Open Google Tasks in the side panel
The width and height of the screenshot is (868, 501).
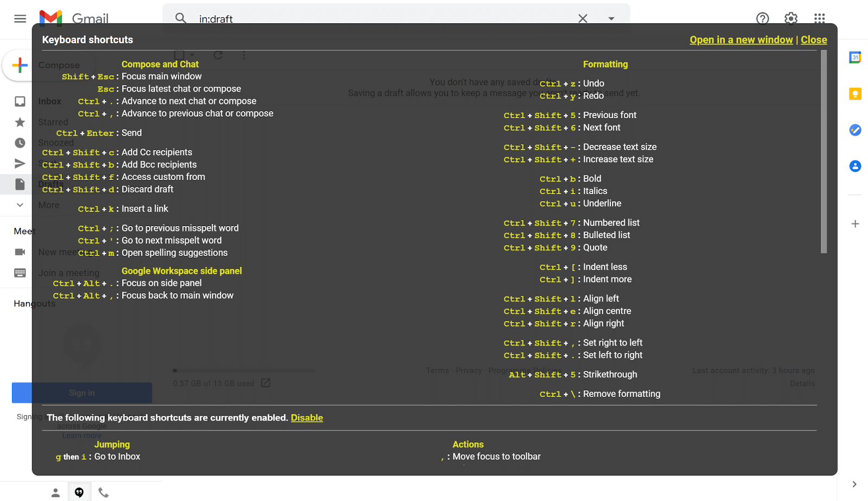pyautogui.click(x=855, y=130)
